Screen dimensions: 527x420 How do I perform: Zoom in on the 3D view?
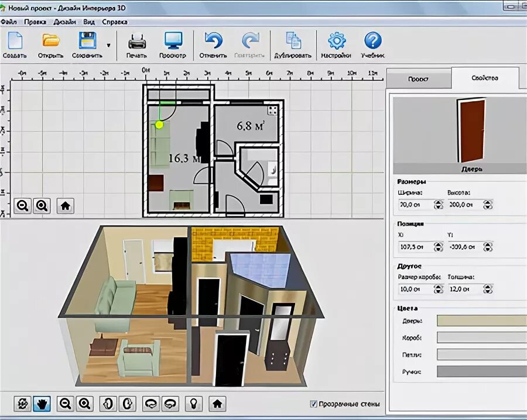(x=84, y=404)
